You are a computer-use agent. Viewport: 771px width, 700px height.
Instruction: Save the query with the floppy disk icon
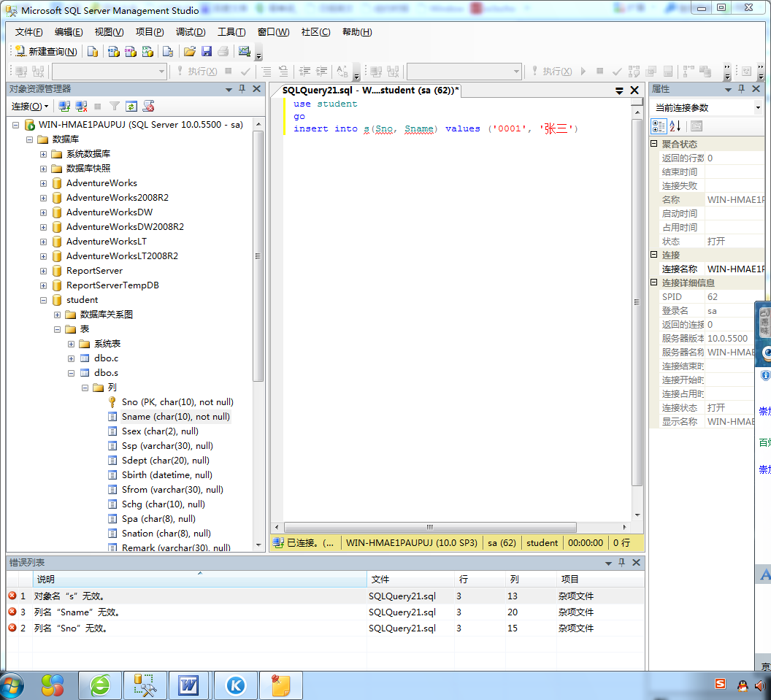[x=207, y=52]
